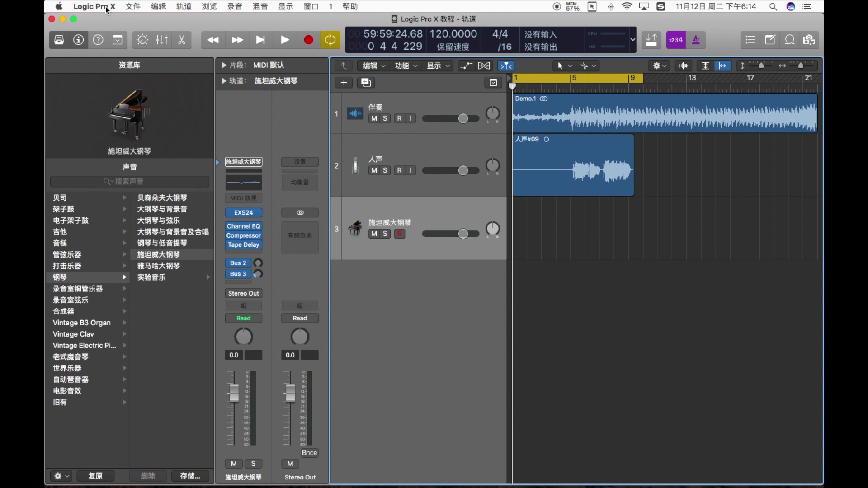Open the 显示 dropdown in the track area
This screenshot has height=488, width=868.
pos(438,66)
